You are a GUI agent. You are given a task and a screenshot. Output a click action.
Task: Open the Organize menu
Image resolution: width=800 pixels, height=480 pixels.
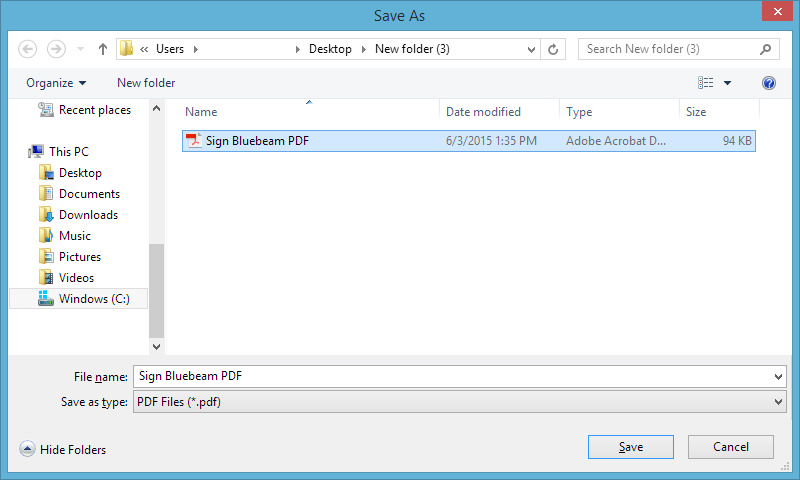pos(56,83)
